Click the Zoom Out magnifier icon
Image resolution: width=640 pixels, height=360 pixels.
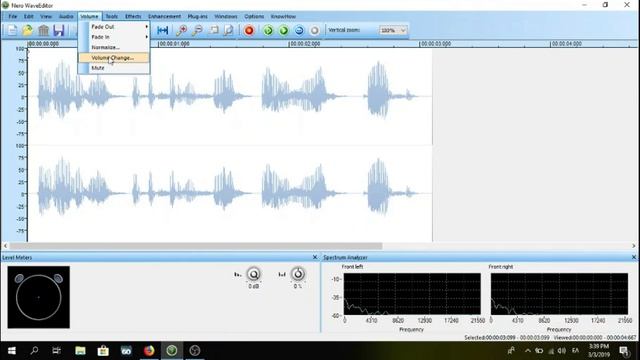click(197, 30)
